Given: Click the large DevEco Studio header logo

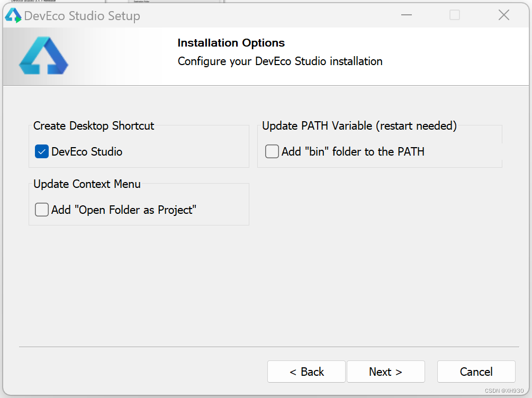Looking at the screenshot, I should 43,56.
